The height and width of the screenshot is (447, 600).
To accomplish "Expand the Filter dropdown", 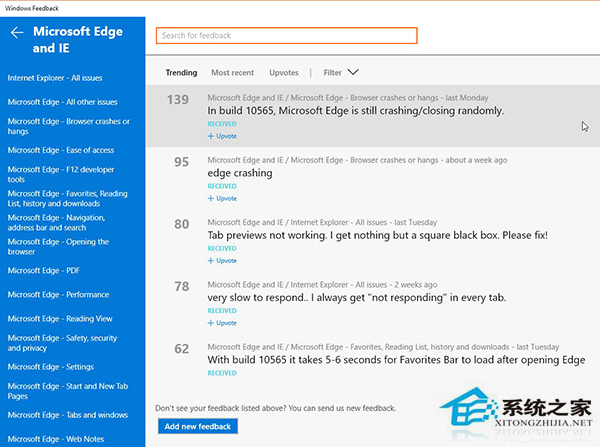I will [341, 72].
